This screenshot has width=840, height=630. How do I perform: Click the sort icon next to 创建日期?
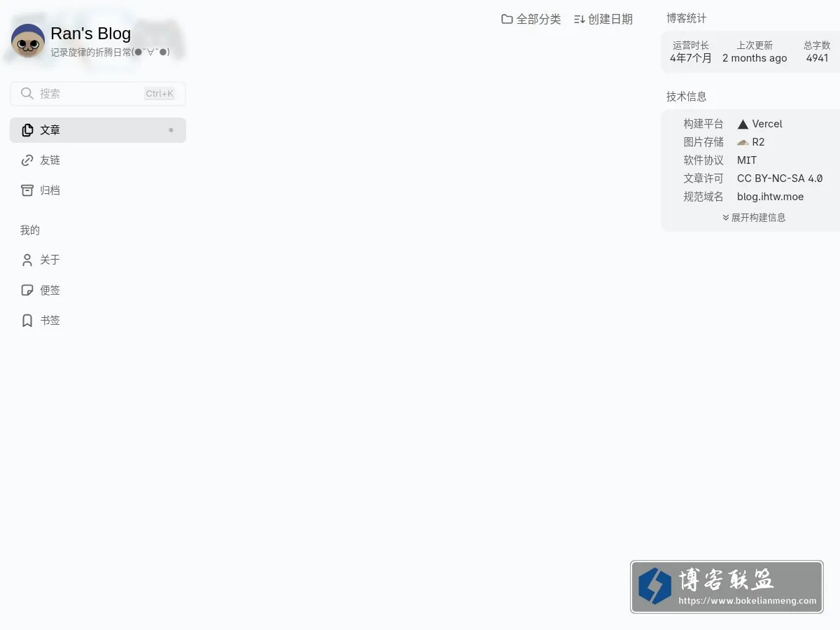(x=579, y=20)
